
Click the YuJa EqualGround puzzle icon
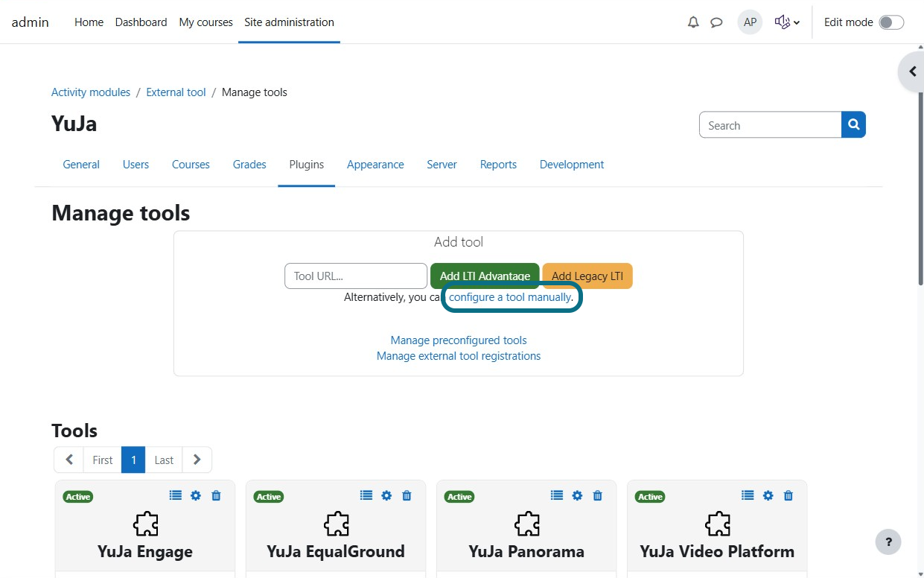pyautogui.click(x=336, y=524)
